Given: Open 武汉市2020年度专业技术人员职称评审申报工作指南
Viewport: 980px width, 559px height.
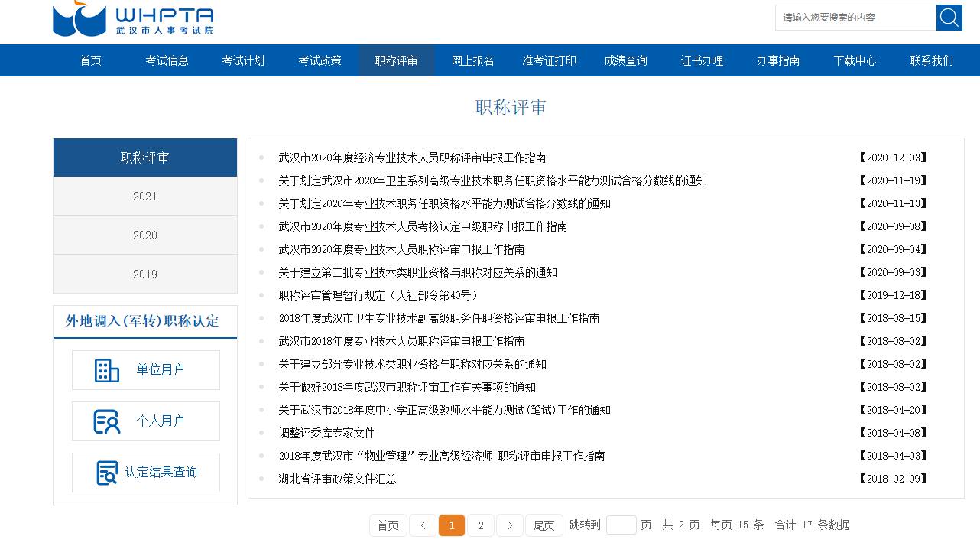Looking at the screenshot, I should (401, 249).
